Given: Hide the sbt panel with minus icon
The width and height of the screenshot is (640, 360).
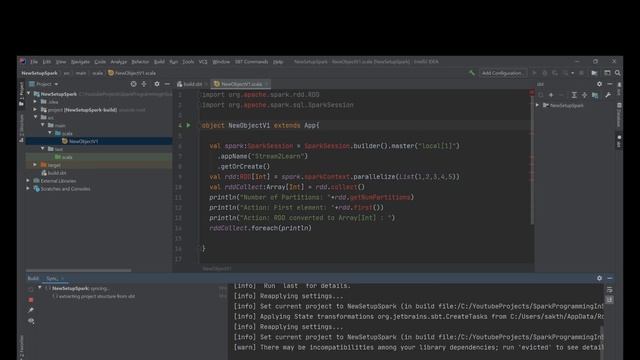Looking at the screenshot, I should [610, 84].
